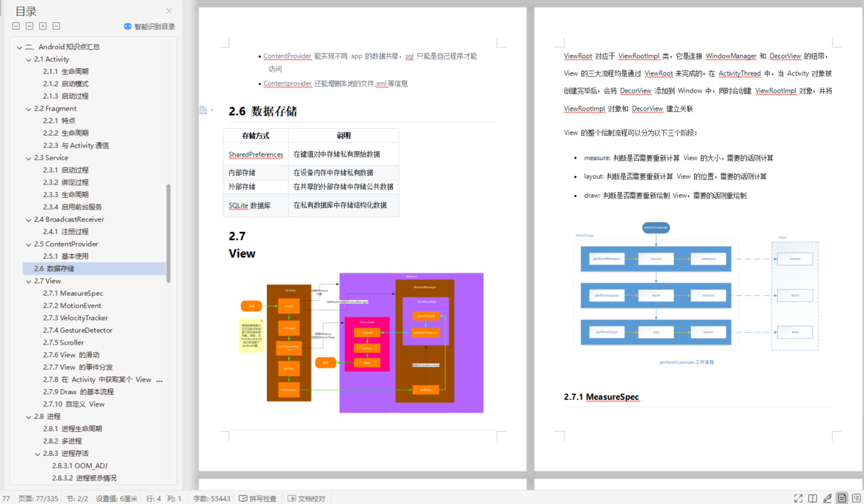Collapse the 2.5 ContentProvider outline node
This screenshot has height=504, width=864.
click(x=29, y=244)
